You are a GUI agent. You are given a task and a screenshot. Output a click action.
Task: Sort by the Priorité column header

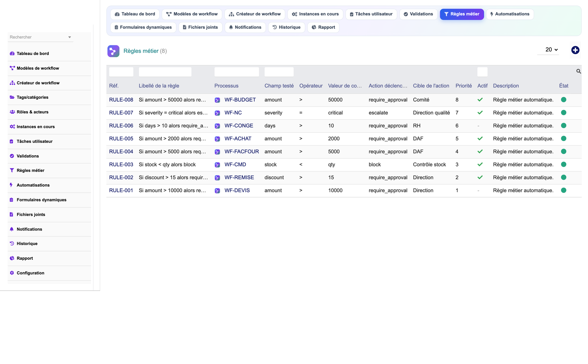[464, 86]
